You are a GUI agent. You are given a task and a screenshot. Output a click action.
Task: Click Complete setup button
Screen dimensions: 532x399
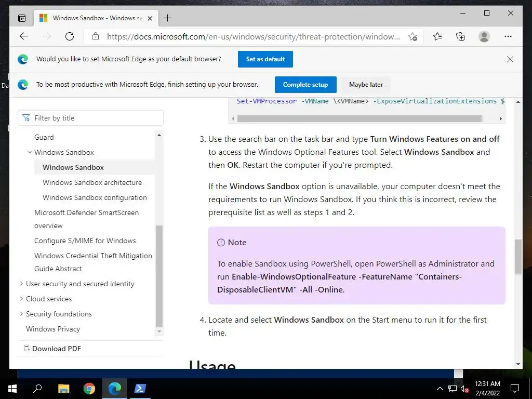click(305, 85)
